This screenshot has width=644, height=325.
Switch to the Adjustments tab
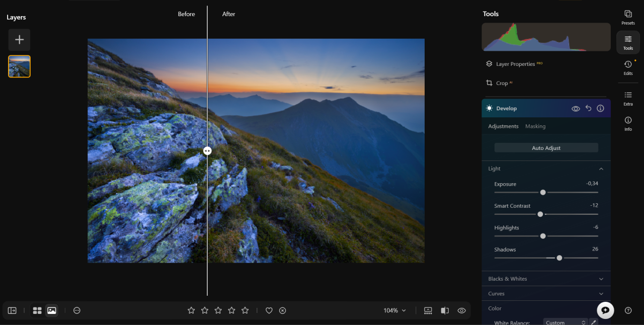pyautogui.click(x=503, y=126)
